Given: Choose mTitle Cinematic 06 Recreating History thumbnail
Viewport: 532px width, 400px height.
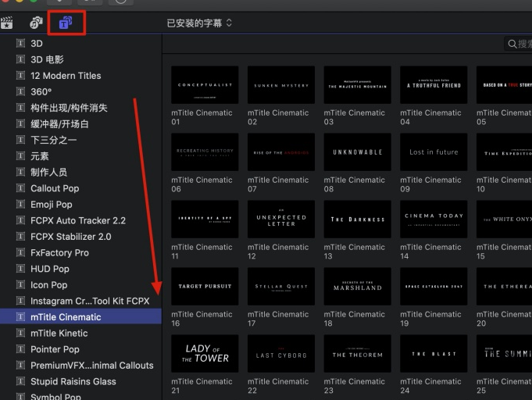Looking at the screenshot, I should pyautogui.click(x=205, y=152).
